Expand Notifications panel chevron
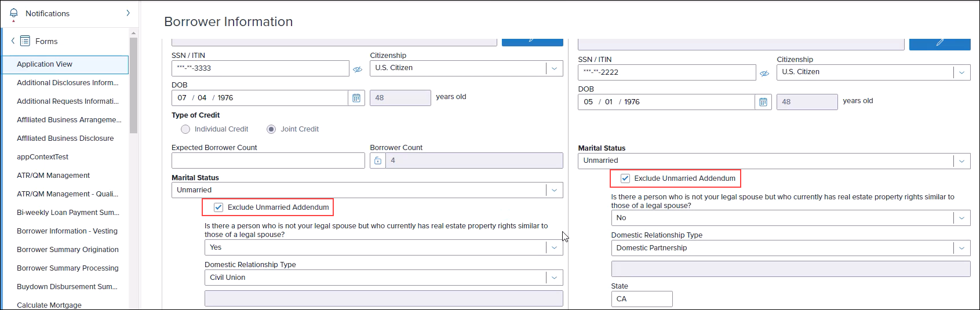 (x=128, y=13)
